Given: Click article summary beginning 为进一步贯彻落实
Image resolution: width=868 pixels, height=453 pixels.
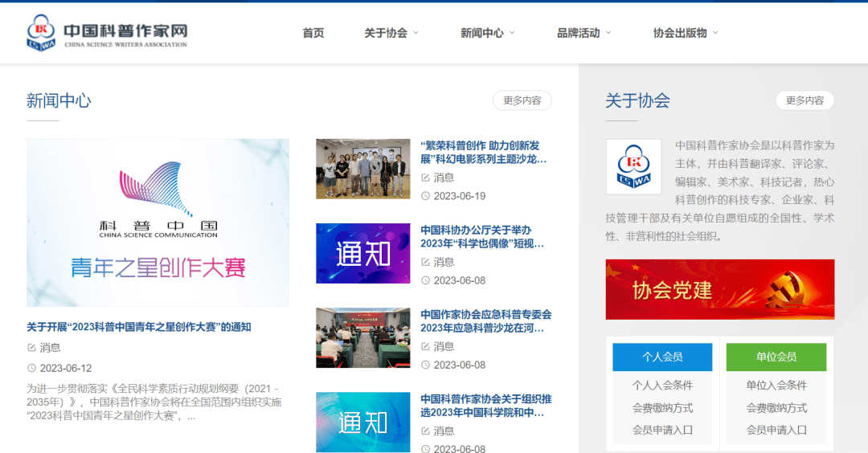Looking at the screenshot, I should [154, 402].
